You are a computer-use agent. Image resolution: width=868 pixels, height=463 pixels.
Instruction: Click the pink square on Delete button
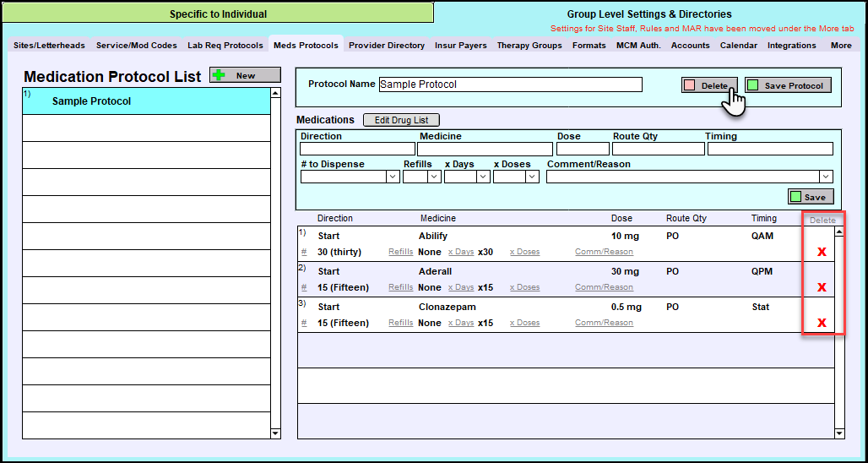[690, 85]
